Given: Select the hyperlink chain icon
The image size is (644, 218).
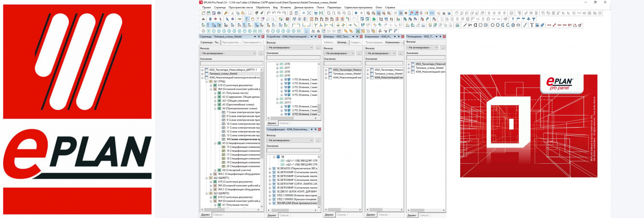Looking at the screenshot, I should pyautogui.click(x=542, y=25).
